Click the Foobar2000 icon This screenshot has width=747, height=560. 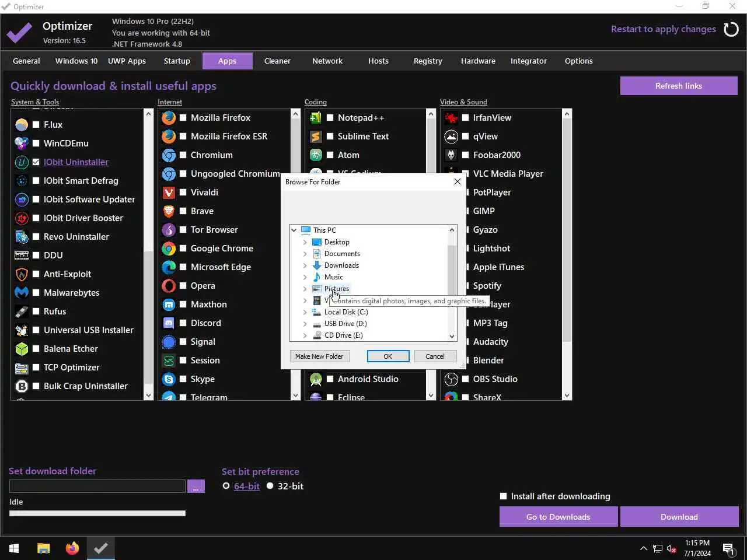451,155
